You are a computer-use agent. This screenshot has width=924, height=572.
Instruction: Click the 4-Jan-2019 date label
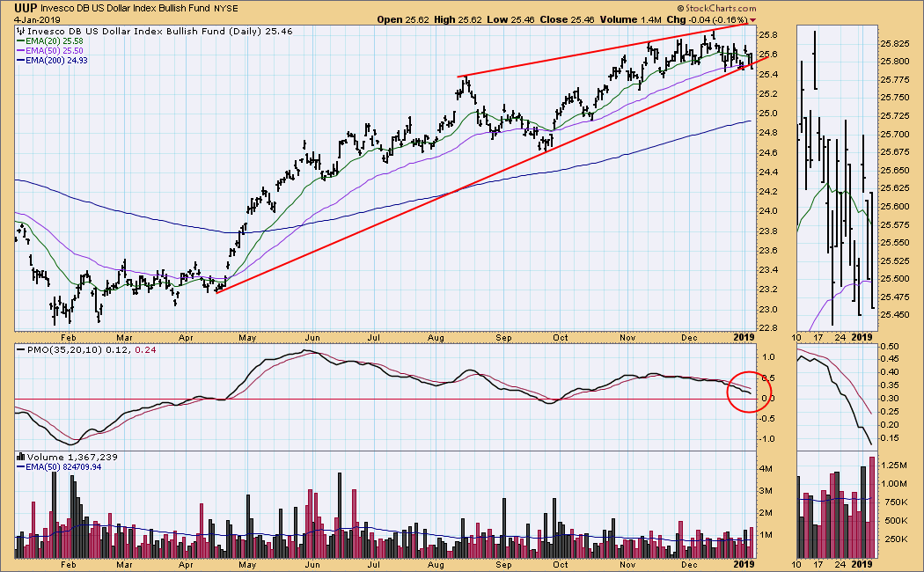[x=33, y=19]
